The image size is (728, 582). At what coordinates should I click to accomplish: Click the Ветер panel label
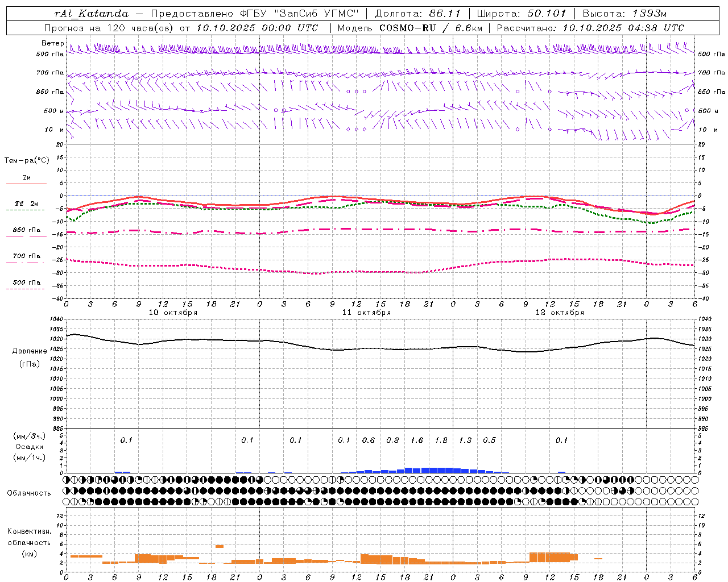pyautogui.click(x=52, y=43)
